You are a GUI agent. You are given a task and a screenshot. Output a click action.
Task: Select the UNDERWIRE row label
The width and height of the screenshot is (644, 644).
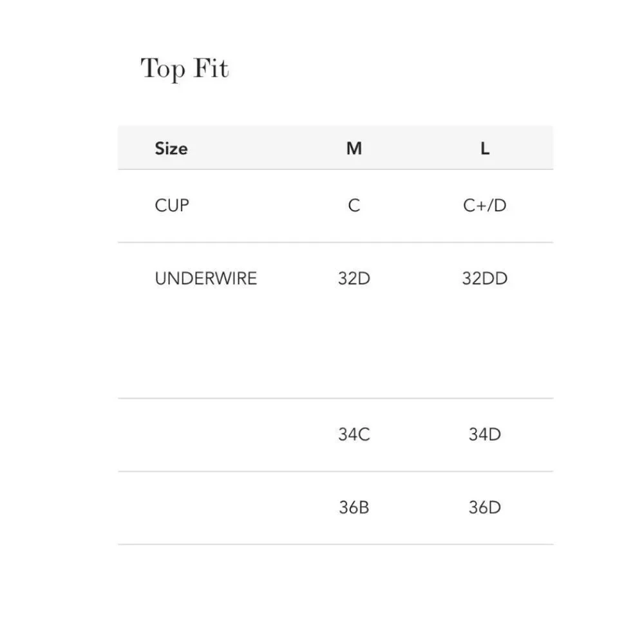[206, 278]
